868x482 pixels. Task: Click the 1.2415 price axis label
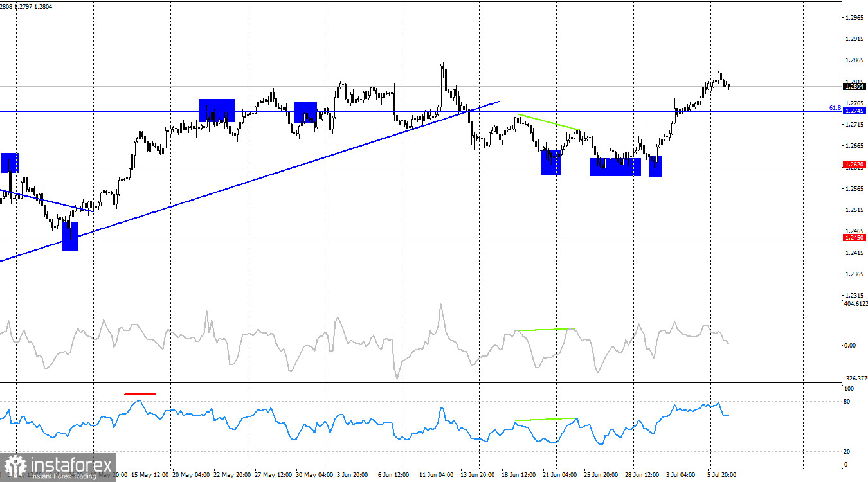(856, 253)
